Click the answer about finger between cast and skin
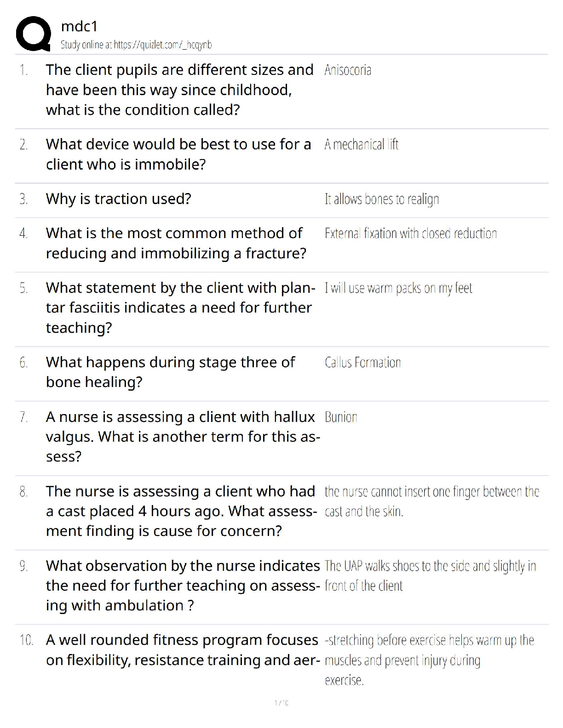 click(x=431, y=501)
